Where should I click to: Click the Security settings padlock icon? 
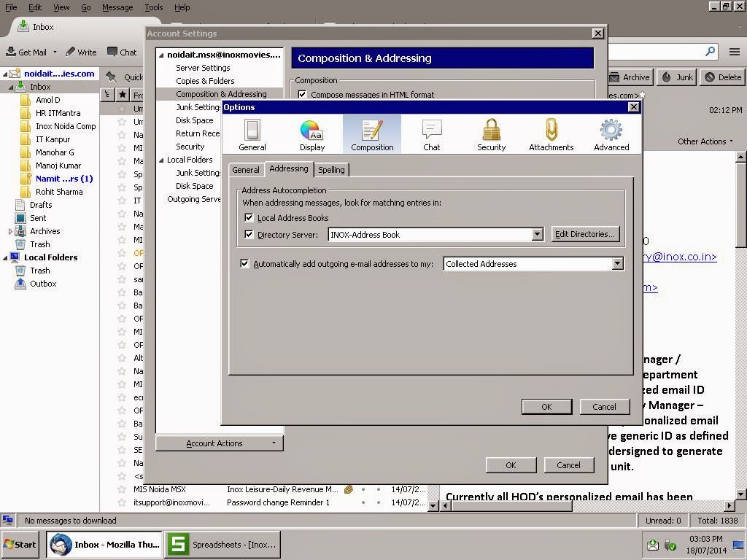[491, 133]
